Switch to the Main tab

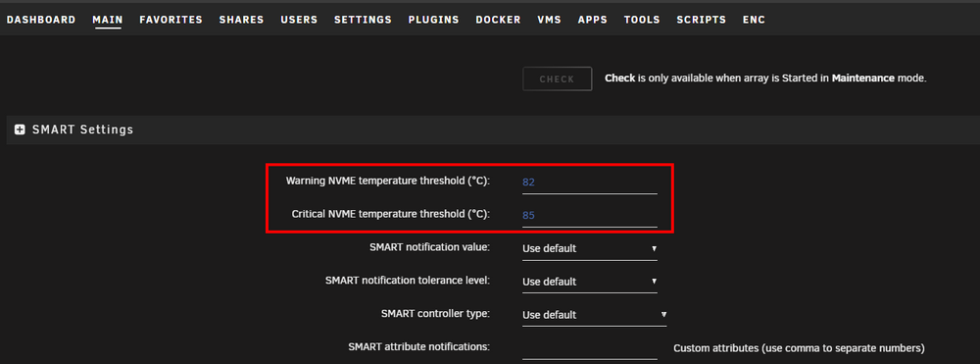coord(108,20)
